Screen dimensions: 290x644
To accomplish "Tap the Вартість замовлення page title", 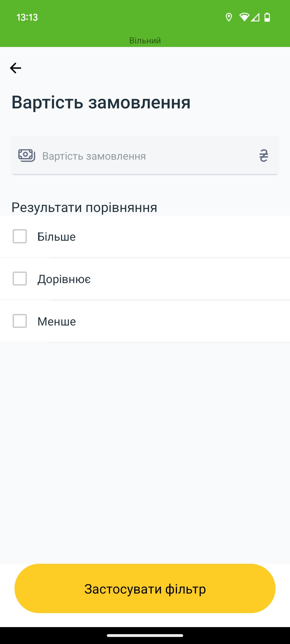I will click(101, 103).
